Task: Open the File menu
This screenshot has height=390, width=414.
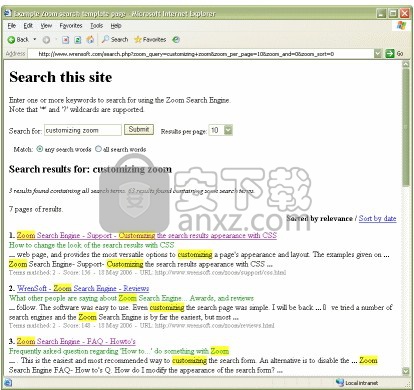Action: 12,26
